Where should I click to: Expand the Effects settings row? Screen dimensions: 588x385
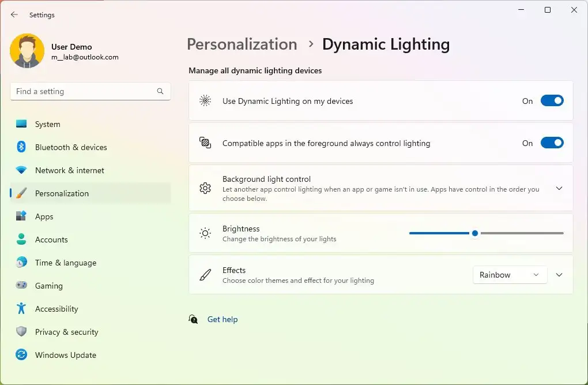pos(558,275)
